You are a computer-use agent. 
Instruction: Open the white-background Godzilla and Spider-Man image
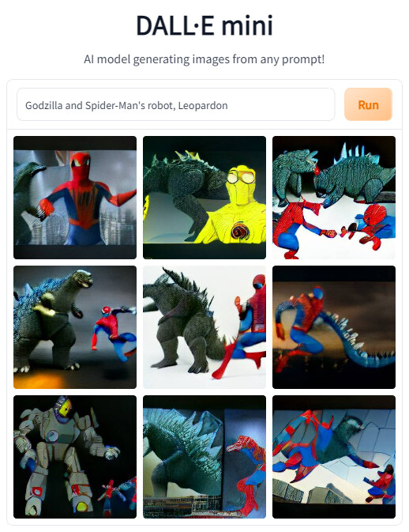click(204, 327)
